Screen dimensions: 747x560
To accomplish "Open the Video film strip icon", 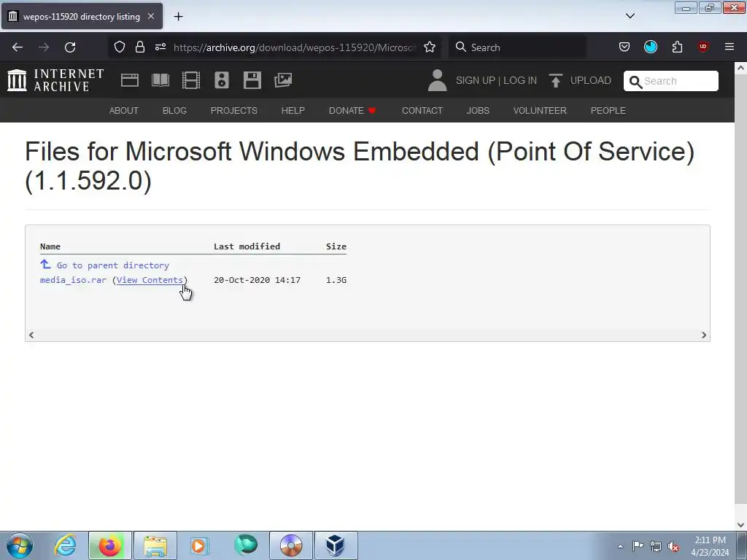I will (x=191, y=80).
